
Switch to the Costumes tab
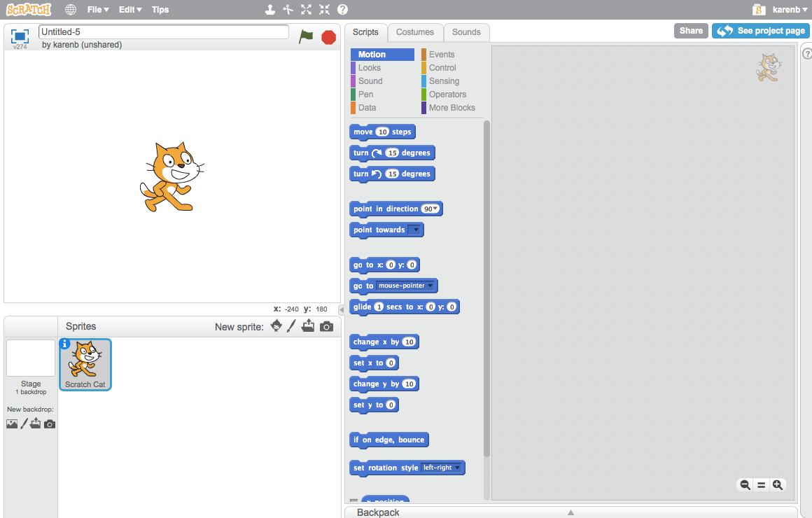[x=415, y=32]
